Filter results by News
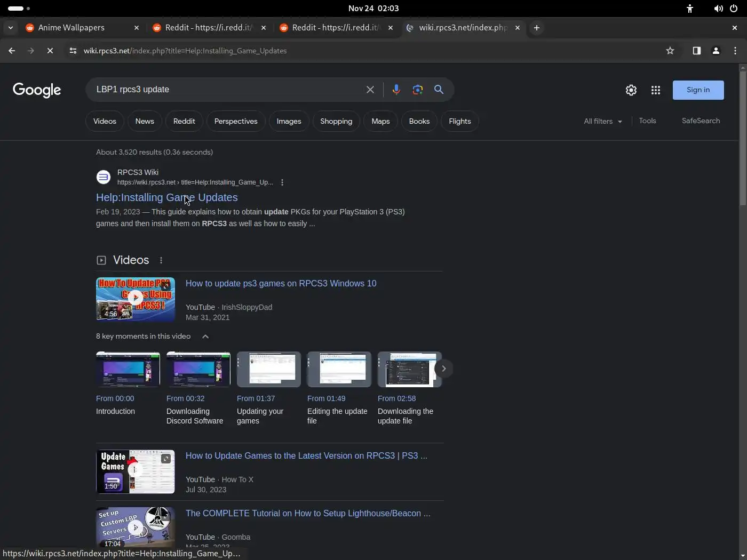This screenshot has height=560, width=747. (x=145, y=121)
